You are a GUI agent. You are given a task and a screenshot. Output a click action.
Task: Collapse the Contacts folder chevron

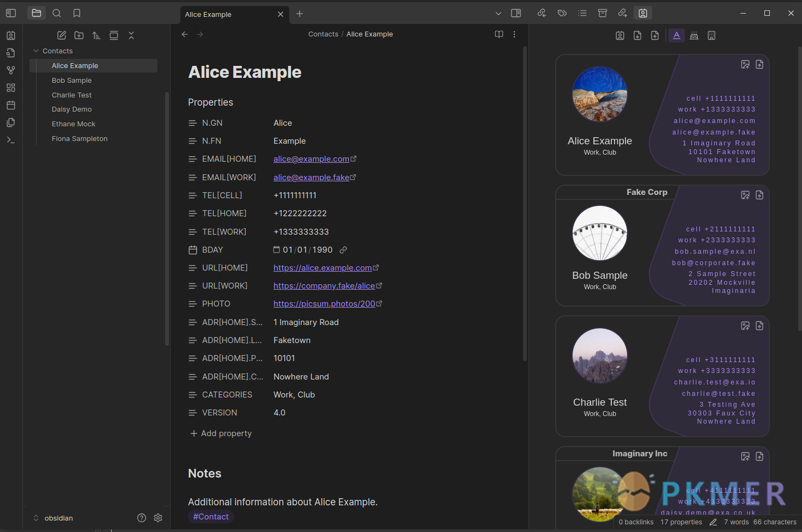36,51
